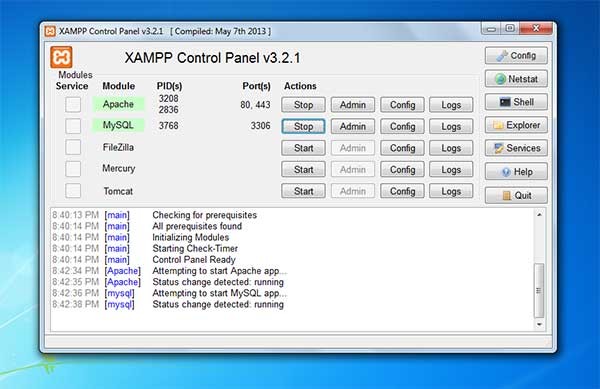Click 'Attempting to start MySQL app...' log entry

[220, 293]
